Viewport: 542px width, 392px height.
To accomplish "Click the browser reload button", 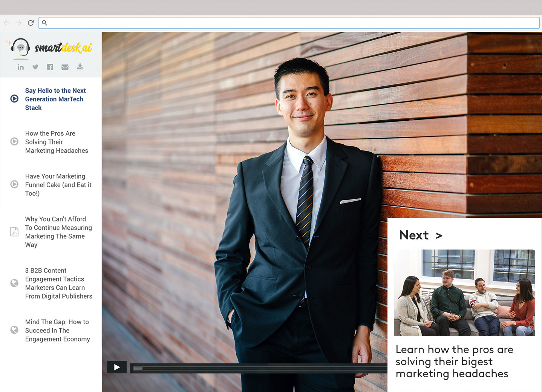I will [x=31, y=23].
